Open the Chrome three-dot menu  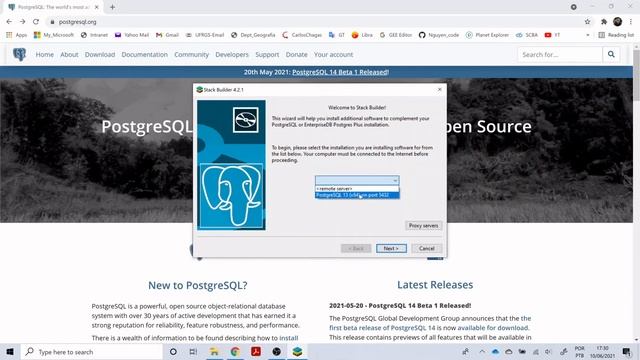[x=631, y=22]
